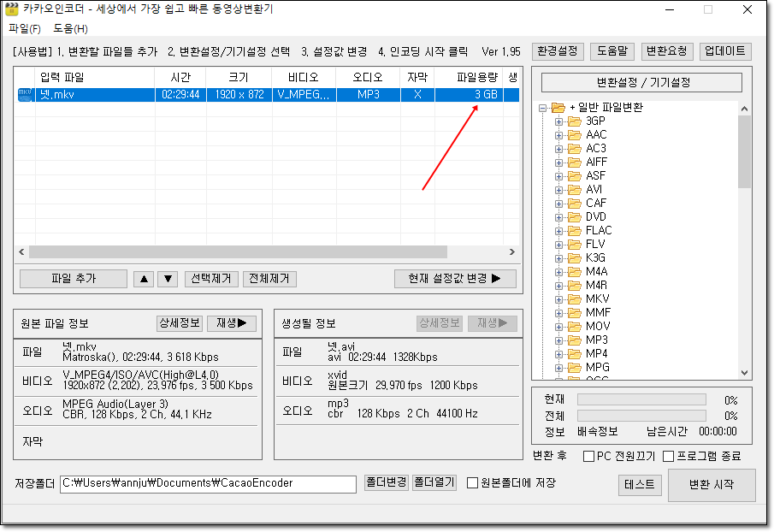Click the file list scroll-right arrow
Image resolution: width=774 pixels, height=532 pixels.
click(x=512, y=252)
